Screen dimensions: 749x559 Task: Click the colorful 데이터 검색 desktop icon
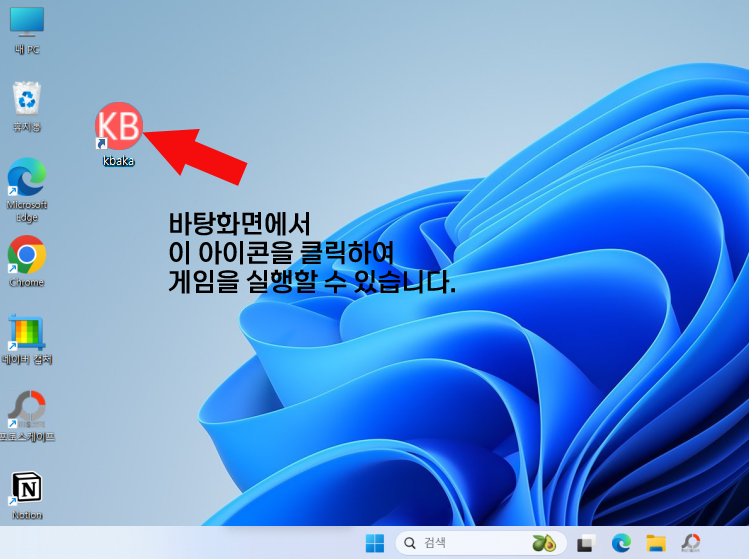(x=27, y=333)
